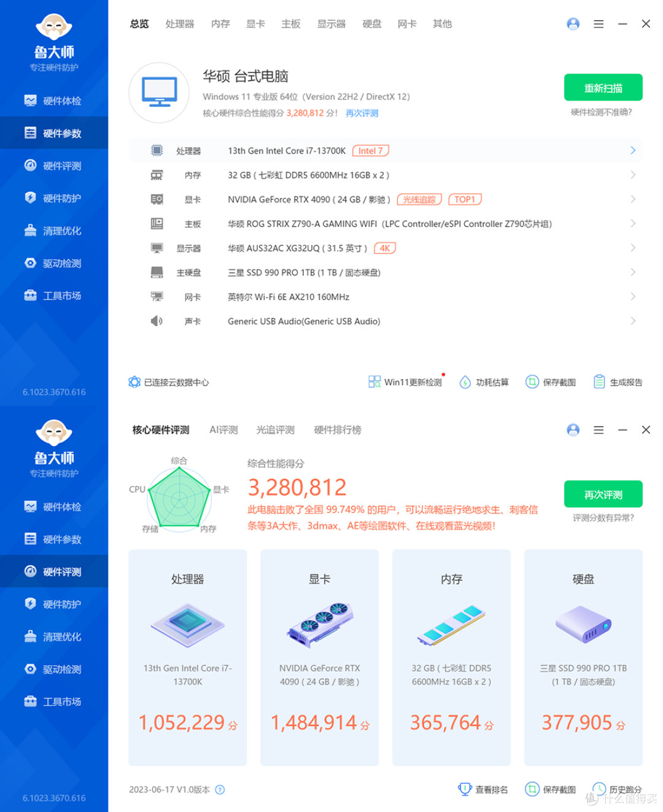Switch to the 显卡 tab
The width and height of the screenshot is (663, 812).
click(255, 24)
